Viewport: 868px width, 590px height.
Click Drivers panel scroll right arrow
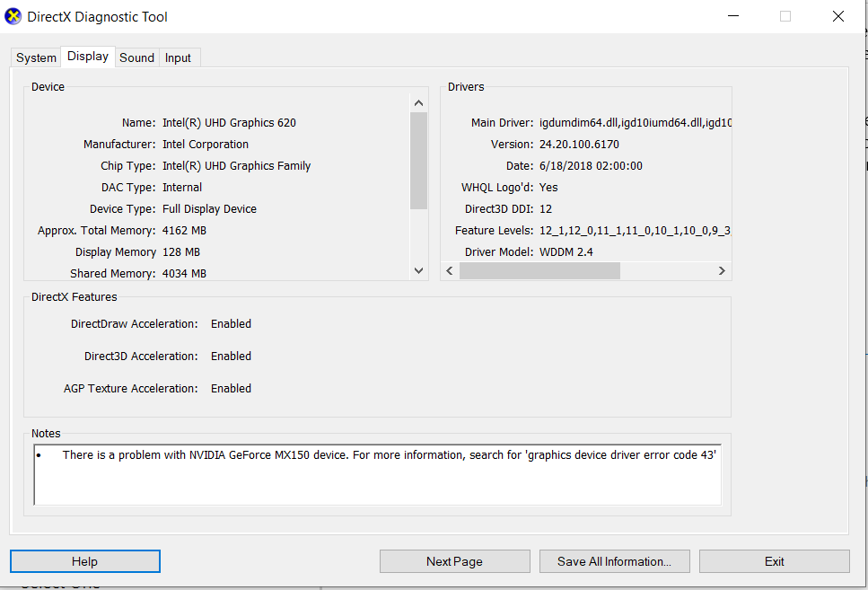722,271
